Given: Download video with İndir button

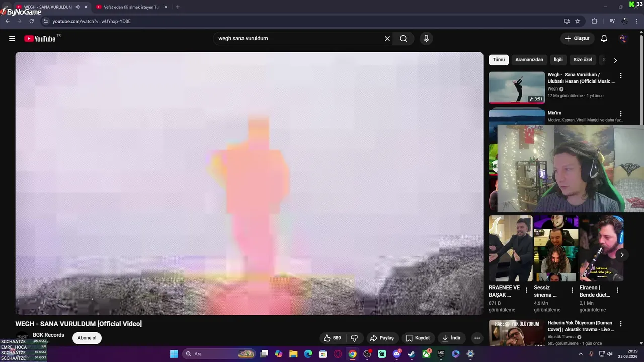Looking at the screenshot, I should click(451, 338).
